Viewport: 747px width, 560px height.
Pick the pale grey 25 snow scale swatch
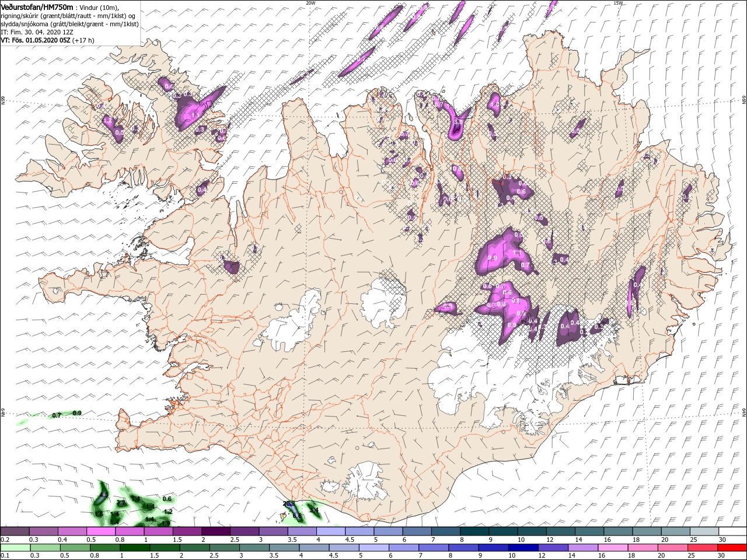pos(704,531)
